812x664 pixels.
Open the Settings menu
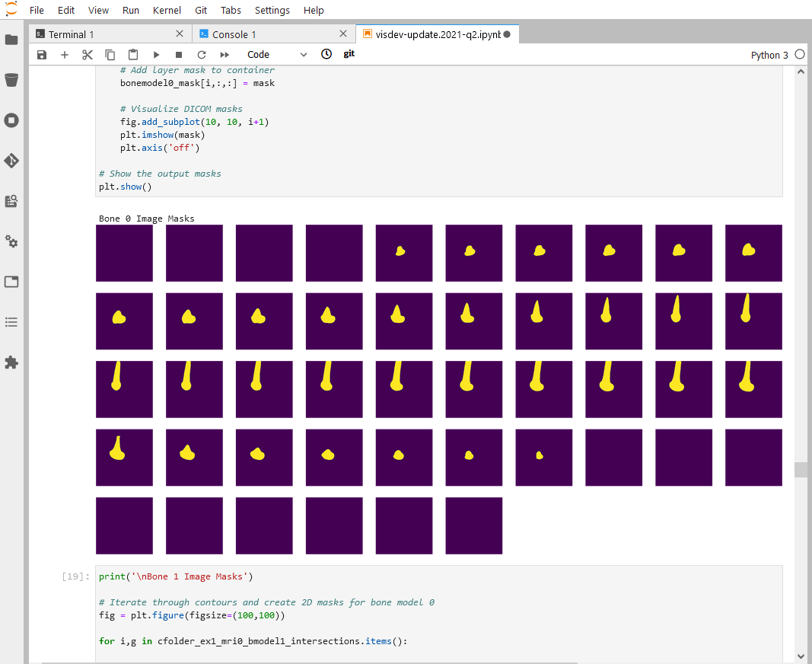pyautogui.click(x=272, y=10)
